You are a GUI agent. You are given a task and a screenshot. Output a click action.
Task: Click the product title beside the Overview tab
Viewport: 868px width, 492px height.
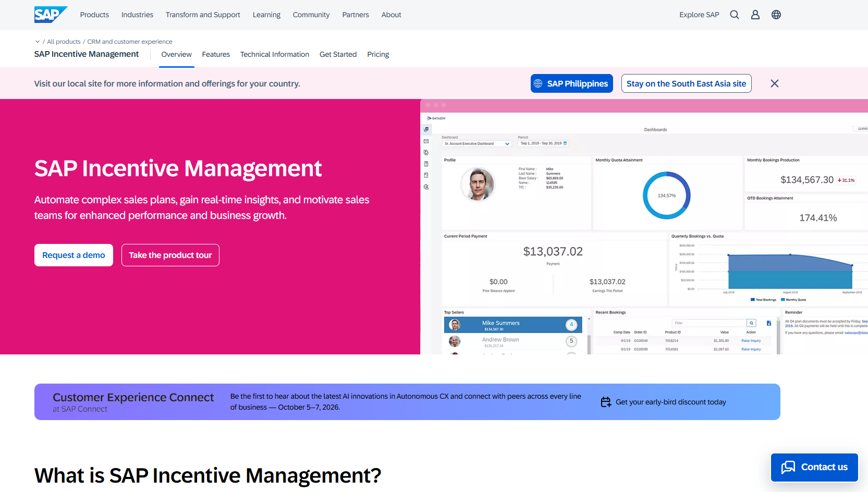87,54
